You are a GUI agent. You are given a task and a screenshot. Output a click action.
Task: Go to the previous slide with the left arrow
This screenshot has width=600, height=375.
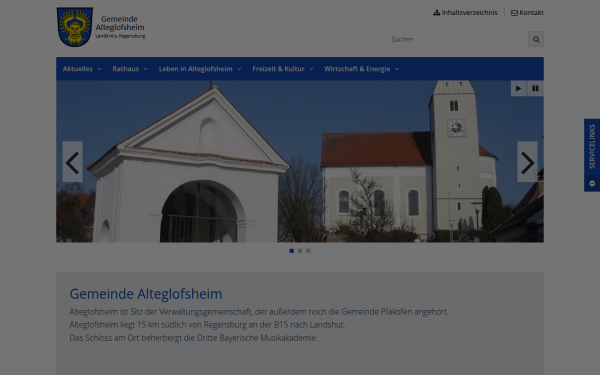tap(72, 161)
